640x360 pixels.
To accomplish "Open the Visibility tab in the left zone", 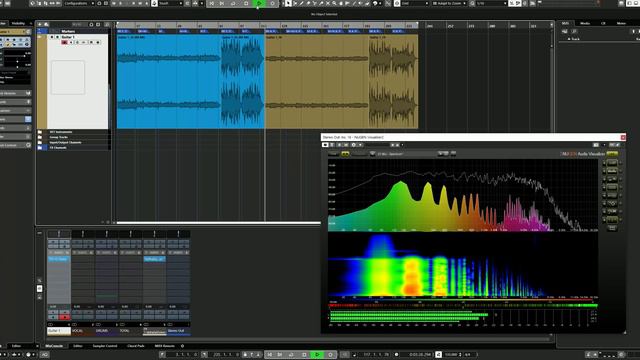I will [x=18, y=23].
